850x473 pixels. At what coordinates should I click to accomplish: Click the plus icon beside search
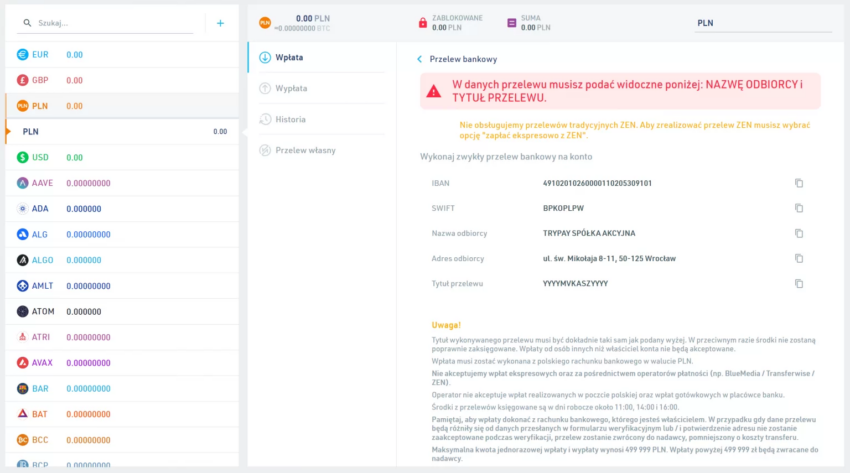click(220, 23)
